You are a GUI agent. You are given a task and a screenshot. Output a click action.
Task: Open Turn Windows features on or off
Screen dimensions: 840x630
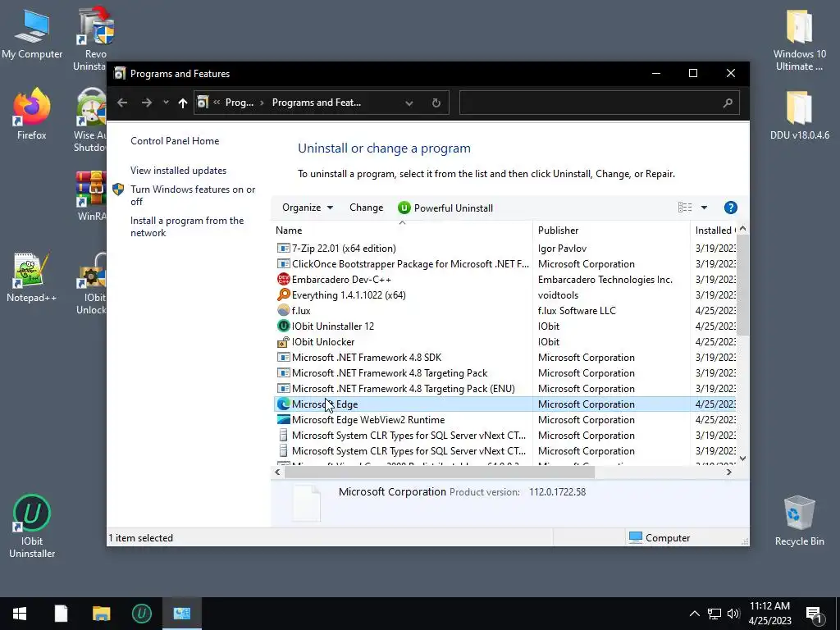[x=193, y=195]
